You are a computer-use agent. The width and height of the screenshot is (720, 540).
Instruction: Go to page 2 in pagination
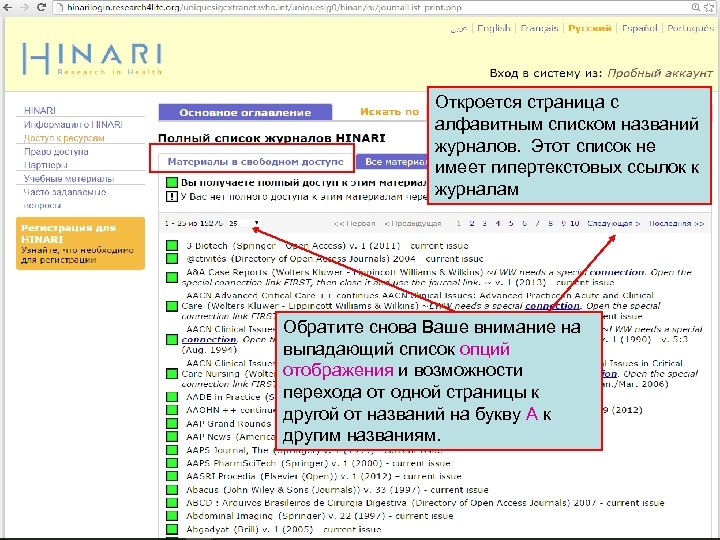coord(472,224)
